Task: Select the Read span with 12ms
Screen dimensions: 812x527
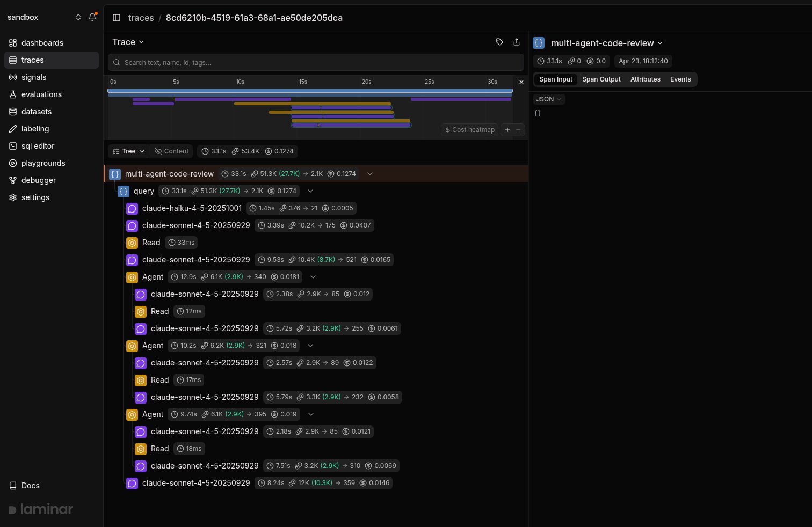Action: [316, 311]
